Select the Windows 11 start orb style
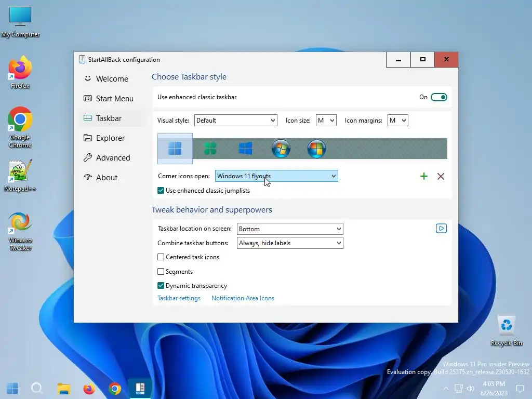The image size is (532, 399). (175, 149)
